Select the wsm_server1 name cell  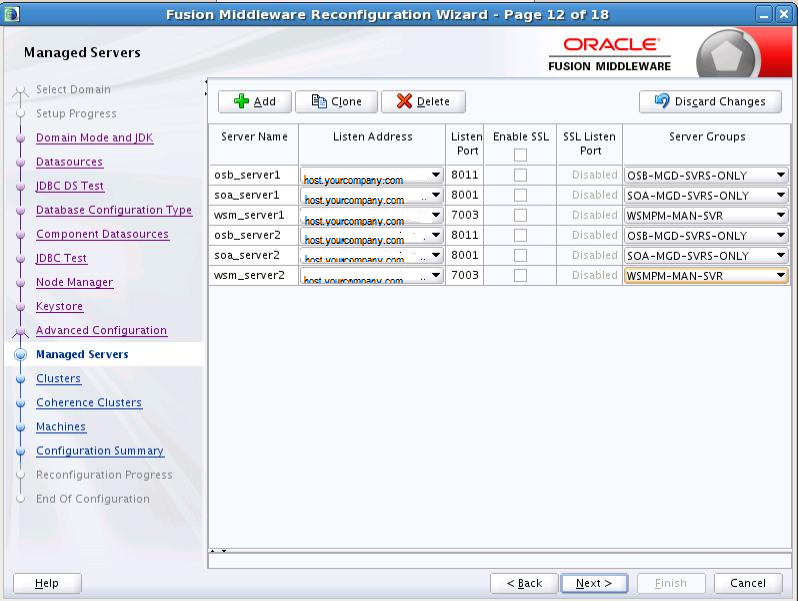point(253,215)
